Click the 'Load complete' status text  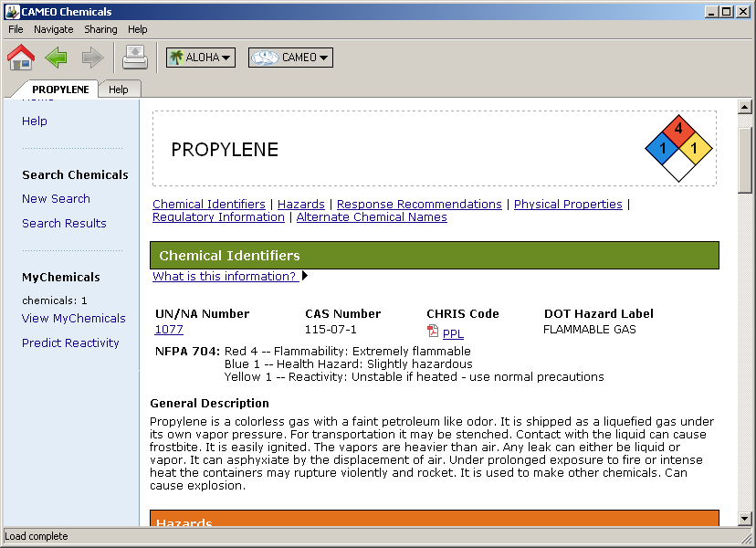pos(37,536)
